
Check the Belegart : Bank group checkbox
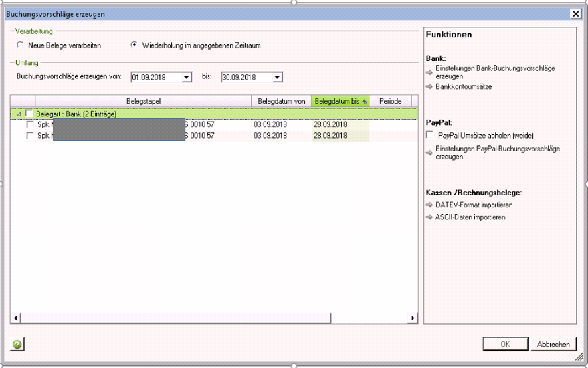pyautogui.click(x=29, y=114)
